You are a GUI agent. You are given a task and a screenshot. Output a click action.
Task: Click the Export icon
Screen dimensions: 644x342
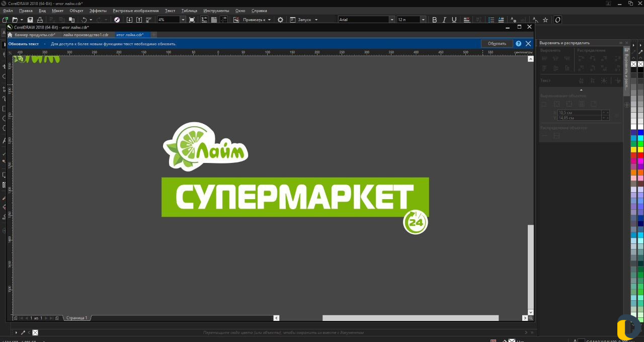coord(139,20)
